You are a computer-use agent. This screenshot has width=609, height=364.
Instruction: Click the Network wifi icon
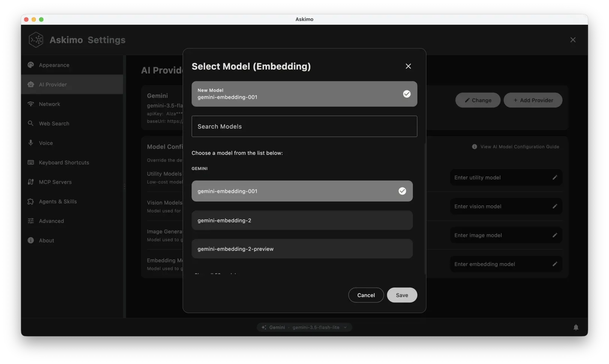(31, 104)
